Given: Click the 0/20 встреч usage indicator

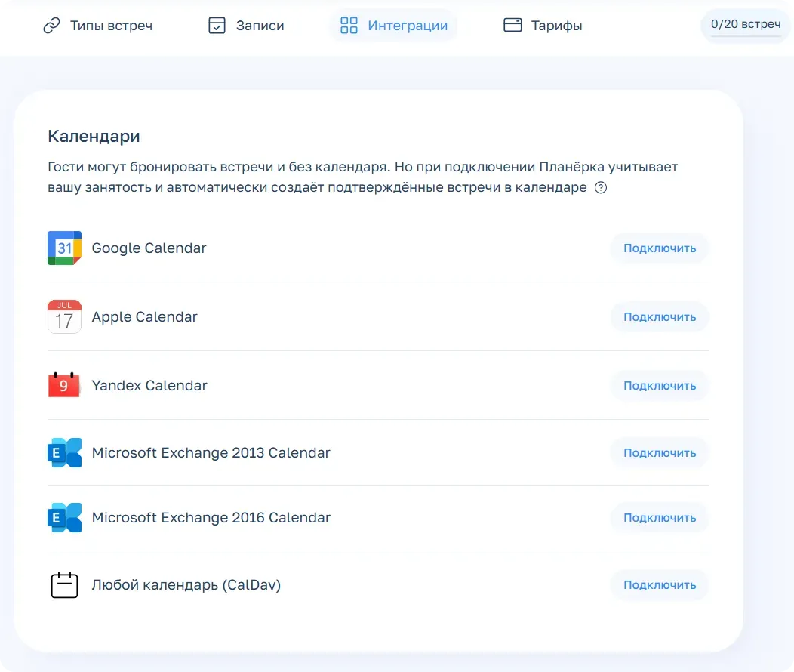Looking at the screenshot, I should coord(745,25).
